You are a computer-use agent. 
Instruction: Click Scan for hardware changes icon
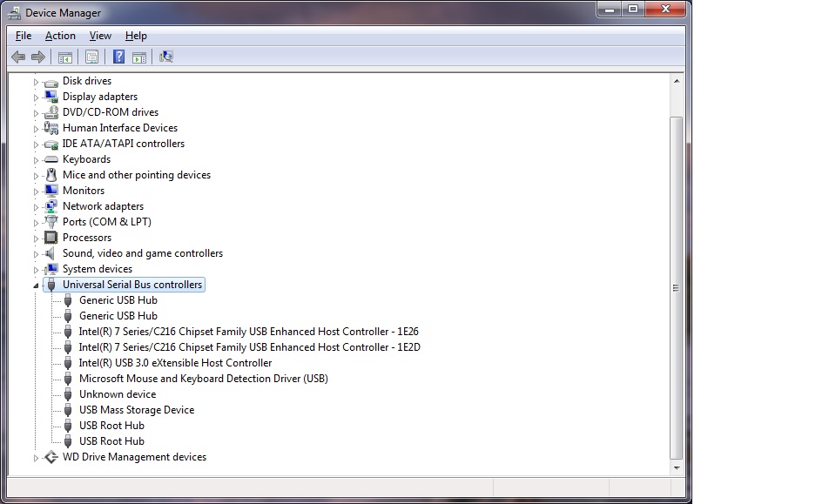166,57
